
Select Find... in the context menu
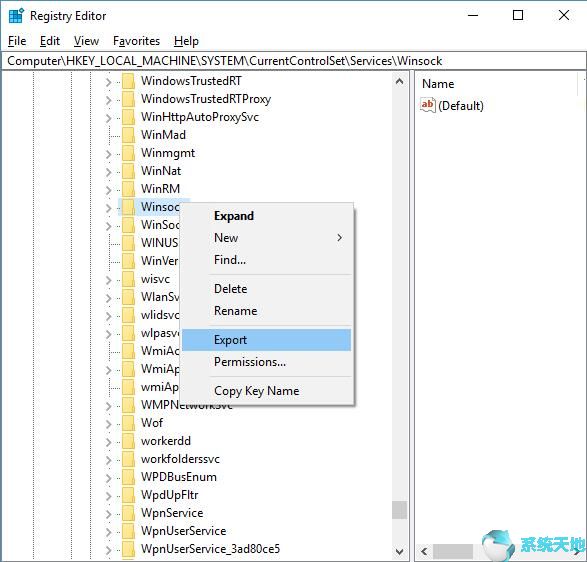tap(267, 260)
